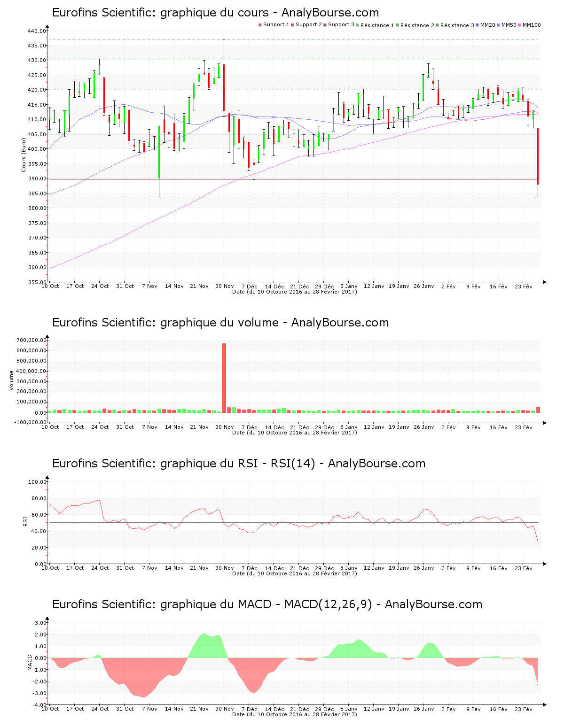Click the '14 Nov' date under volume chart
Image resolution: width=564 pixels, height=728 pixels.
coord(174,427)
